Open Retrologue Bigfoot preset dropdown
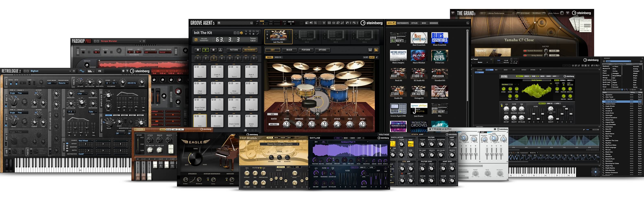 coord(51,71)
